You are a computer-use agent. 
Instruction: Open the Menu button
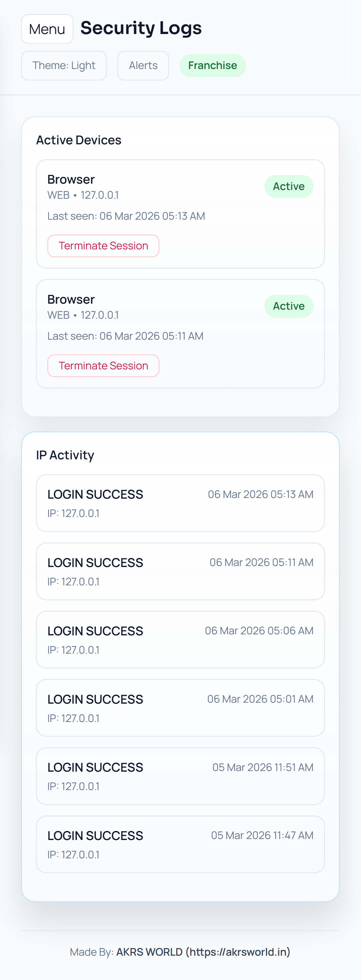pos(47,29)
